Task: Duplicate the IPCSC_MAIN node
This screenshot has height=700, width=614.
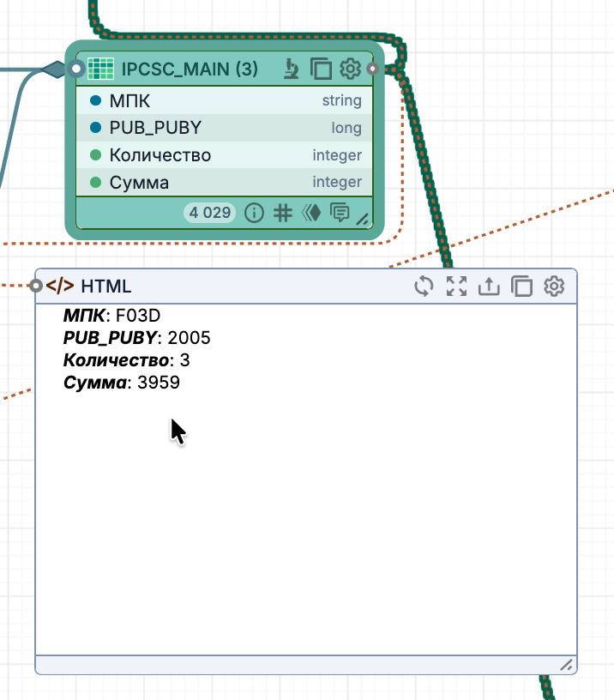Action: (x=321, y=69)
